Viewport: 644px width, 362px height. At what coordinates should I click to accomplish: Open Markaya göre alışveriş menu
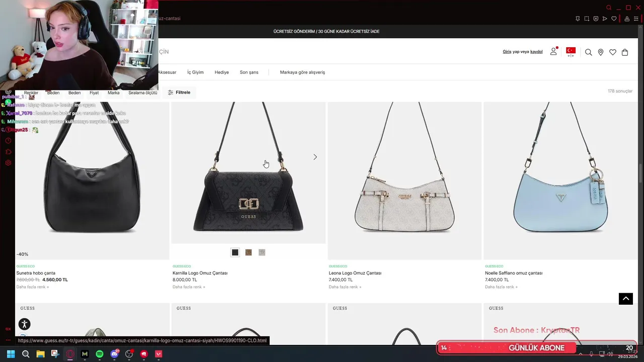(302, 72)
